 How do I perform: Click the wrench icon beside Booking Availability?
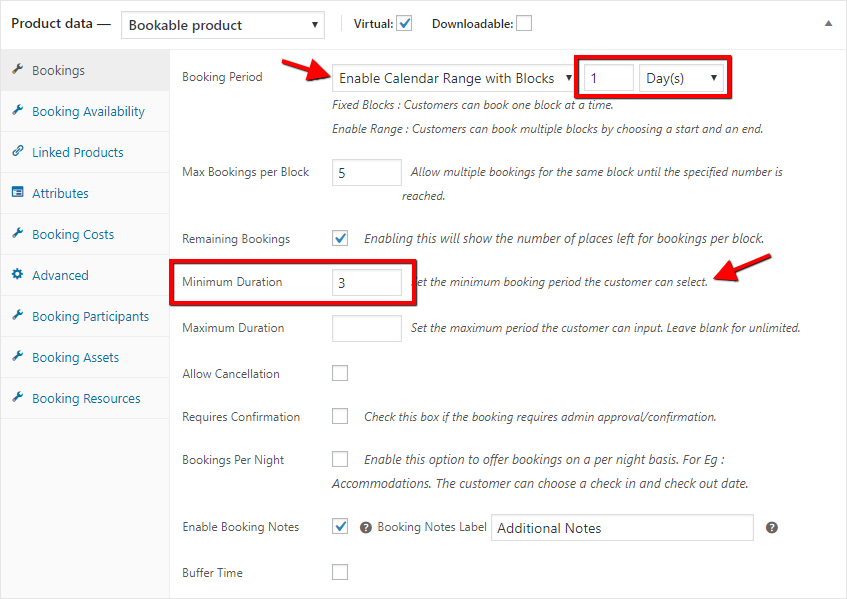[x=18, y=110]
